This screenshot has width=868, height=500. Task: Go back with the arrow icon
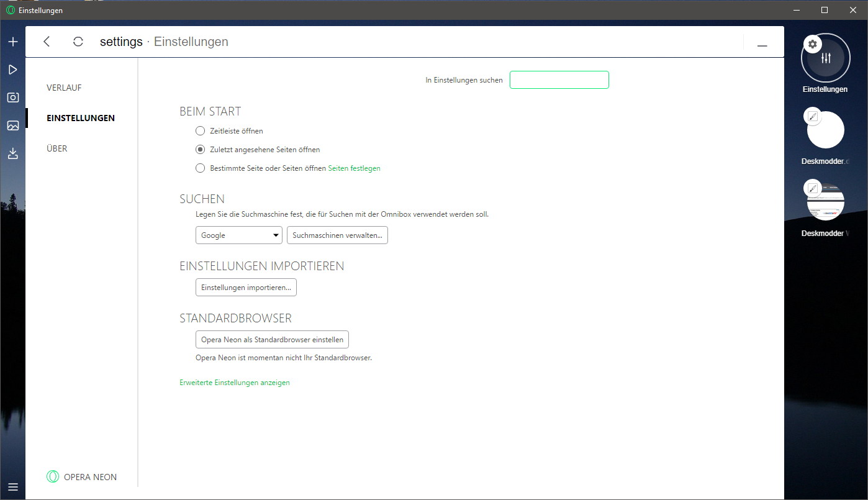point(47,42)
